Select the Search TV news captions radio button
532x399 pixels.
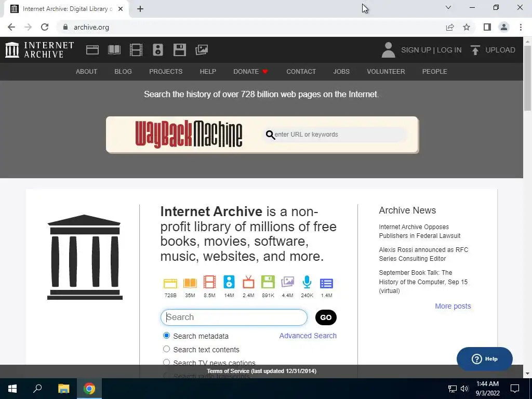(x=166, y=362)
